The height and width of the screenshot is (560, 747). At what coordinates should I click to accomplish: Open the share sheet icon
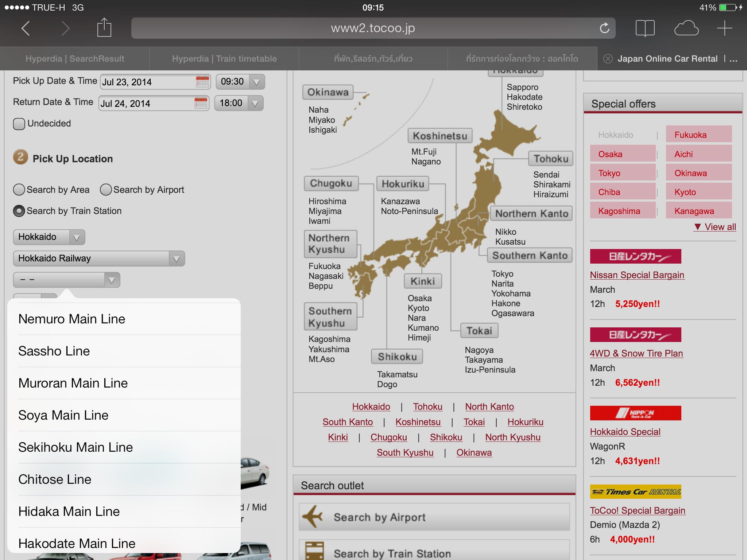pos(104,28)
